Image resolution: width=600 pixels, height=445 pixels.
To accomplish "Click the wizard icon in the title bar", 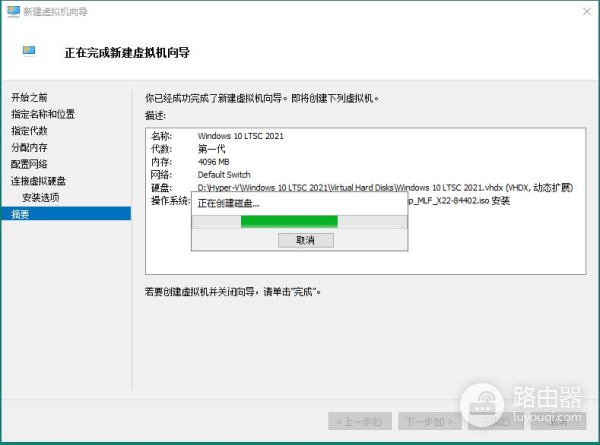I will pos(13,11).
